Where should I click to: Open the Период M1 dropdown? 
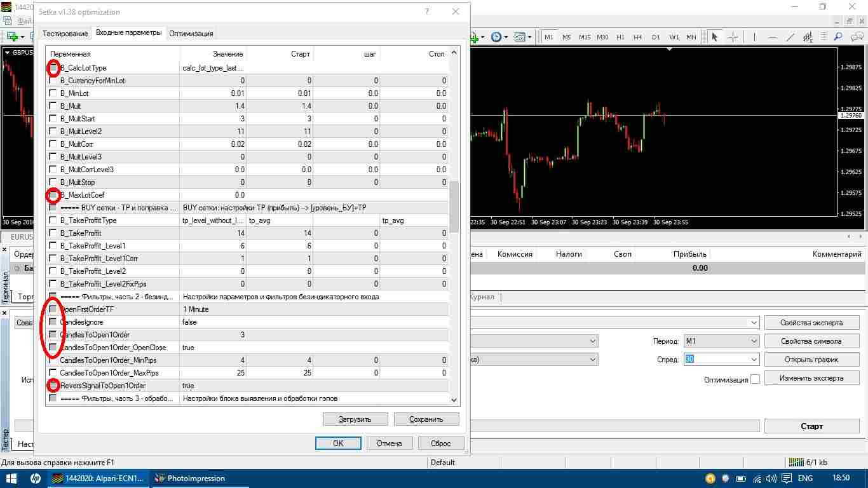(x=721, y=341)
